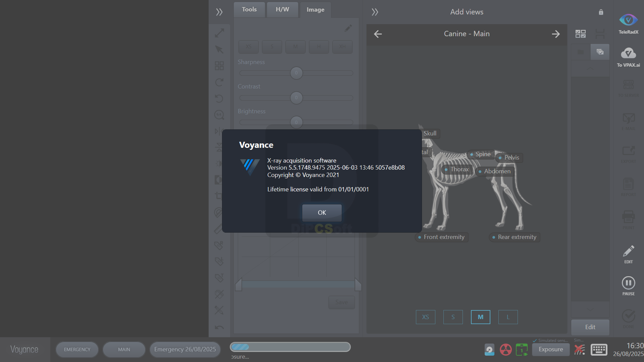Select the pointer arrow tool
The image size is (644, 362).
tap(219, 50)
